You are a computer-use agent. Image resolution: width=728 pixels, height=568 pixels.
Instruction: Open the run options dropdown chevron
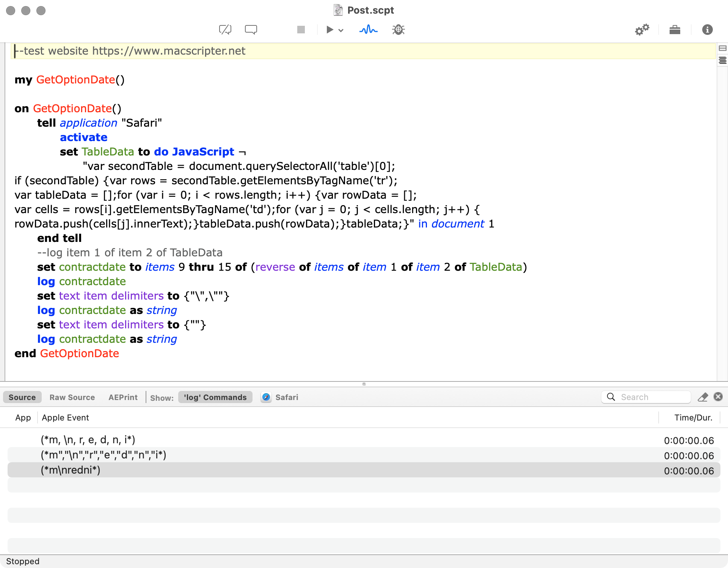point(341,30)
